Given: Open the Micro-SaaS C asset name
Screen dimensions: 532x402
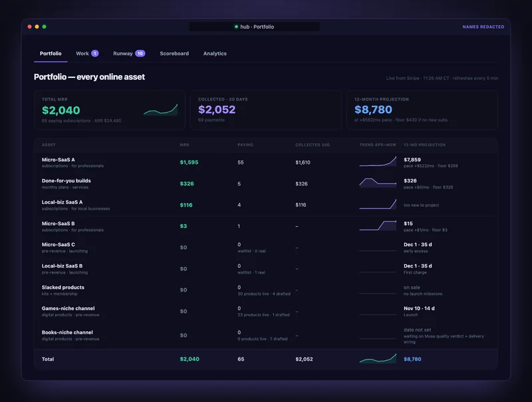Looking at the screenshot, I should click(x=59, y=244).
